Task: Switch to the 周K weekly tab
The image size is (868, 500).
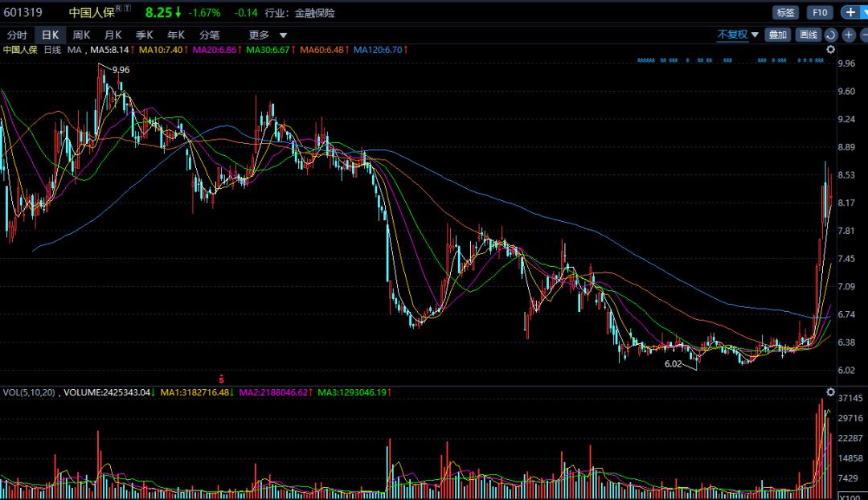Action: pos(81,35)
